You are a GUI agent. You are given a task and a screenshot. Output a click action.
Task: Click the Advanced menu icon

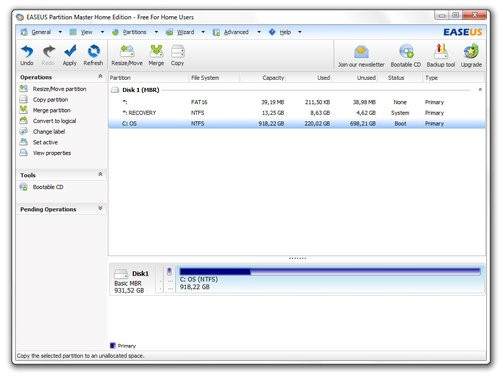point(216,32)
